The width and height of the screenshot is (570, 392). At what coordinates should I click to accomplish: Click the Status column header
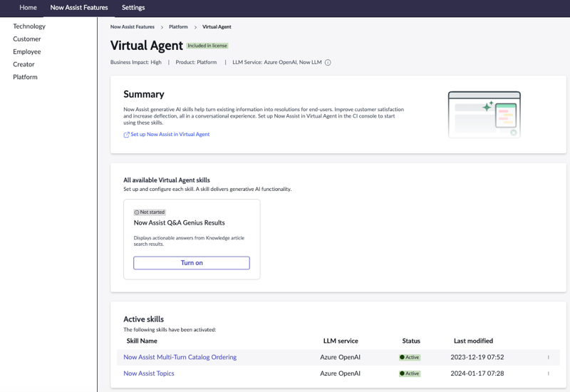point(411,341)
